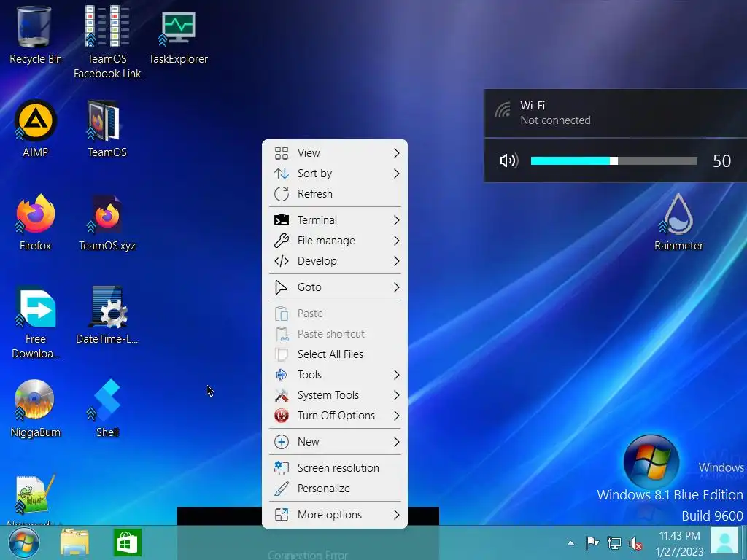Expand the Goto submenu
Screen dimensions: 747x560
click(x=335, y=287)
